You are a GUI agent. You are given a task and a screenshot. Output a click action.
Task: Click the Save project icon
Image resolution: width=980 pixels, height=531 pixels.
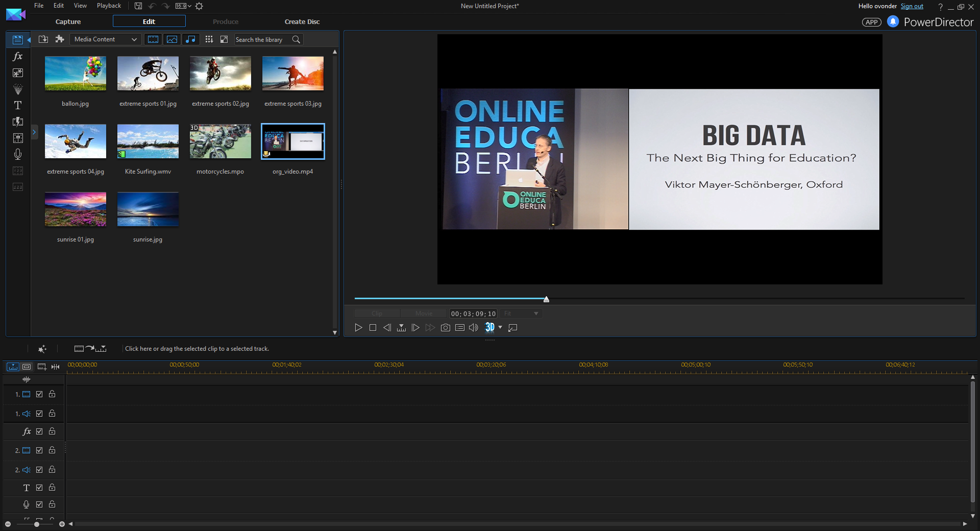(x=138, y=6)
